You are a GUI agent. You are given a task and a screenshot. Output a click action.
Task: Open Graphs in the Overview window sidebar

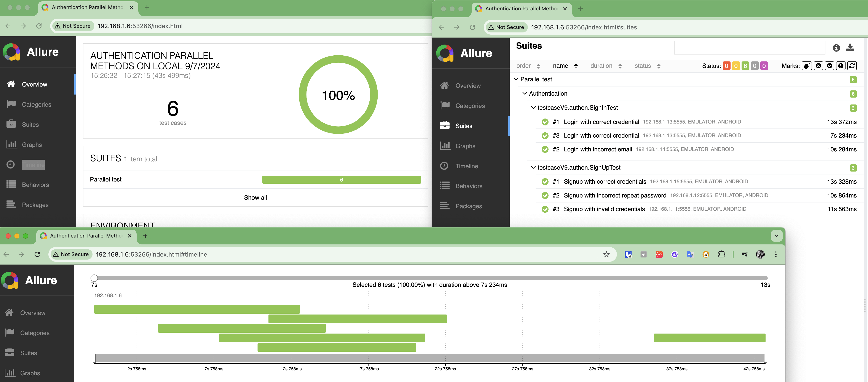click(32, 145)
